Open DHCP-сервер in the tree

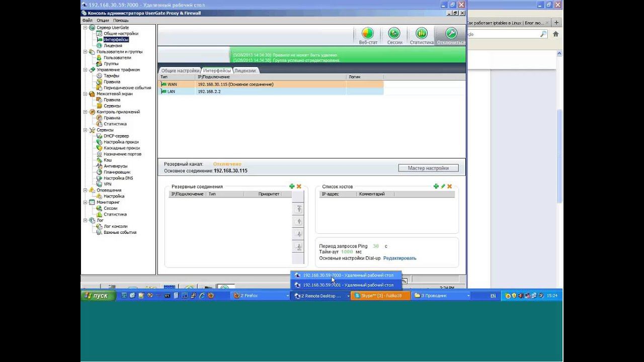pyautogui.click(x=116, y=136)
